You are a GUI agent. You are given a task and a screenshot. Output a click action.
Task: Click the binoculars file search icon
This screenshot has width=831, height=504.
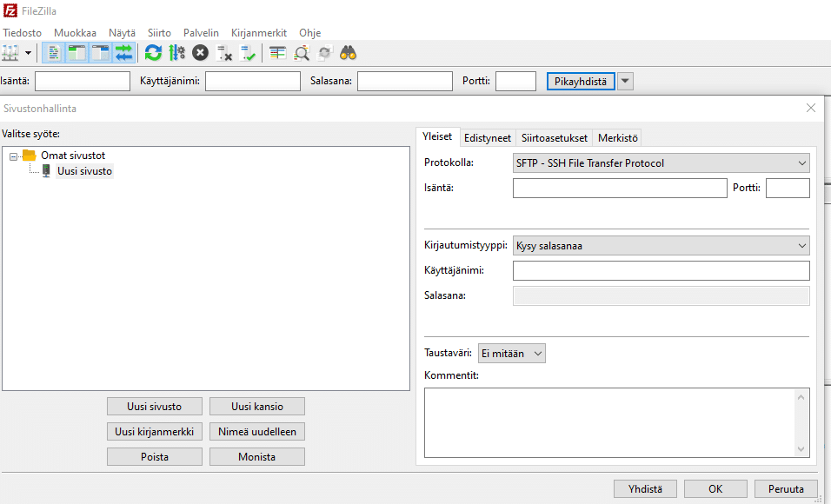click(349, 53)
